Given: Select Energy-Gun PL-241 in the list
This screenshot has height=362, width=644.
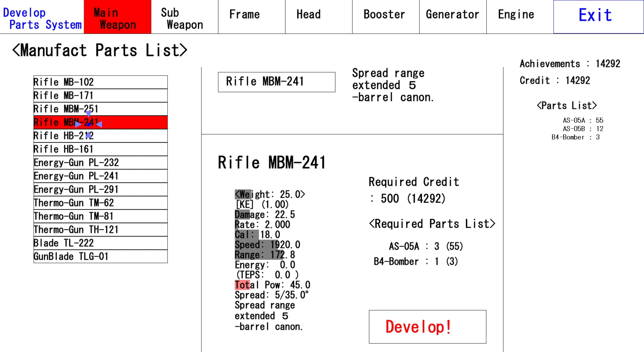Looking at the screenshot, I should tap(100, 176).
